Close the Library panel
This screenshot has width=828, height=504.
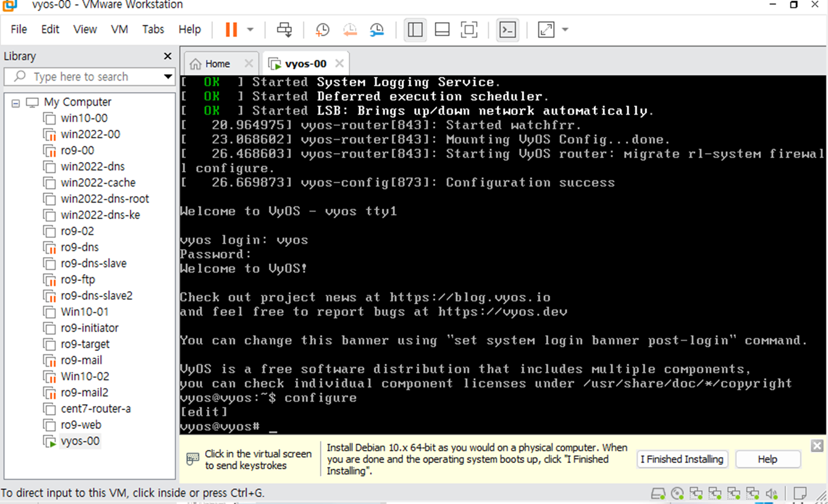167,56
